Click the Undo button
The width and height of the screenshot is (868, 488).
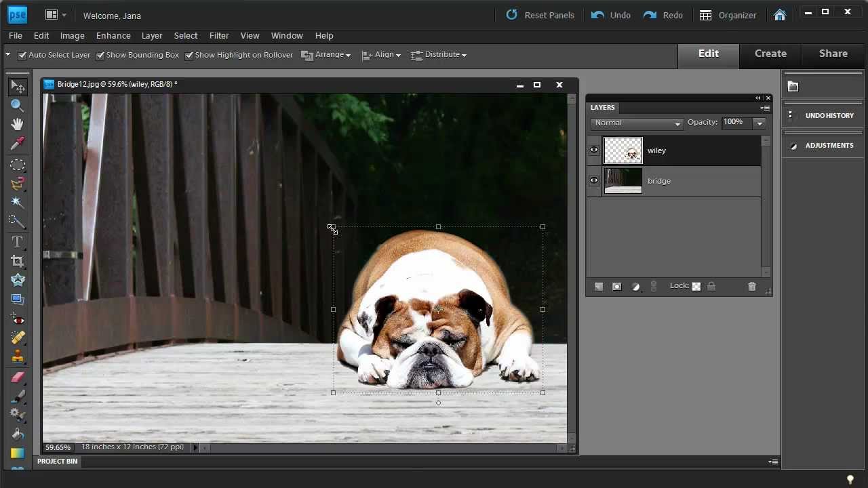pos(611,15)
